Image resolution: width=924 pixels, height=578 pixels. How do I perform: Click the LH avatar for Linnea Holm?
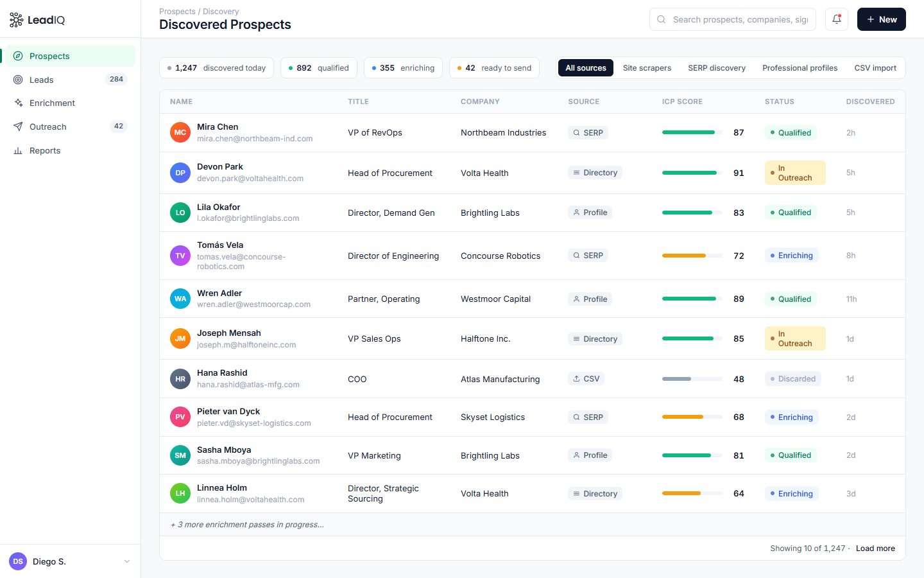[x=180, y=493]
